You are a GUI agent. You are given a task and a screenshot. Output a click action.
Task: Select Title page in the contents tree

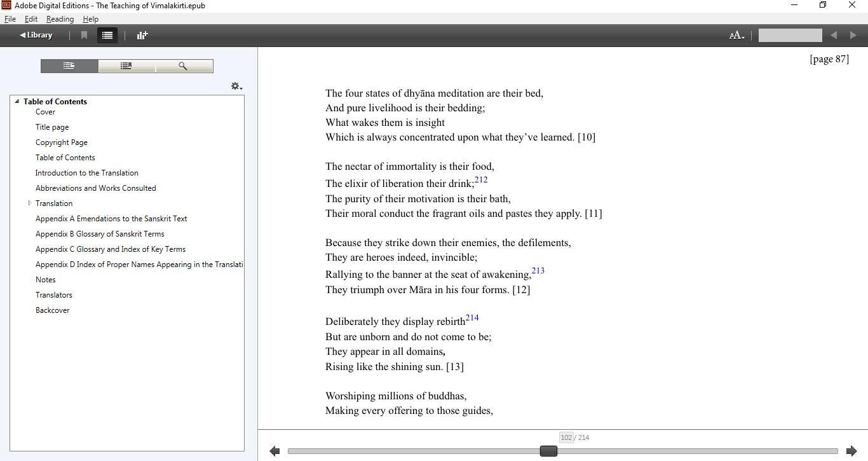[x=52, y=127]
